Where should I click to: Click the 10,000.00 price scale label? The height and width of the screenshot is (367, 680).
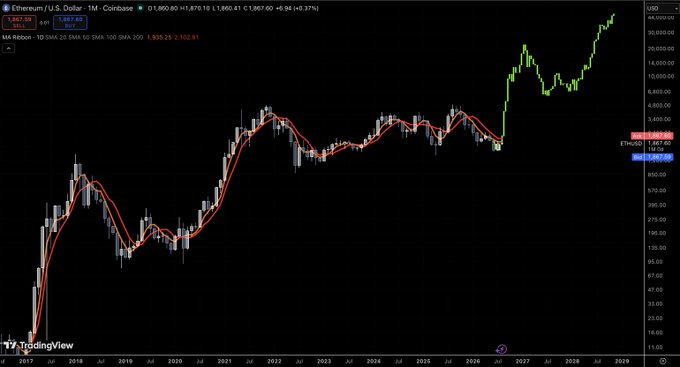(x=661, y=76)
